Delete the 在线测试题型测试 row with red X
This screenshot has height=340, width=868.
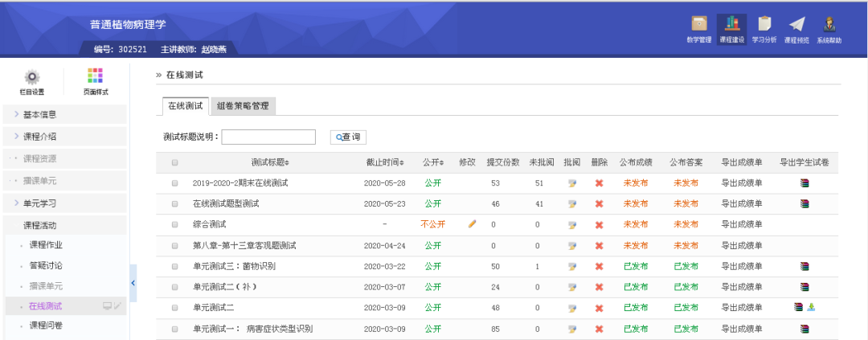pyautogui.click(x=599, y=204)
